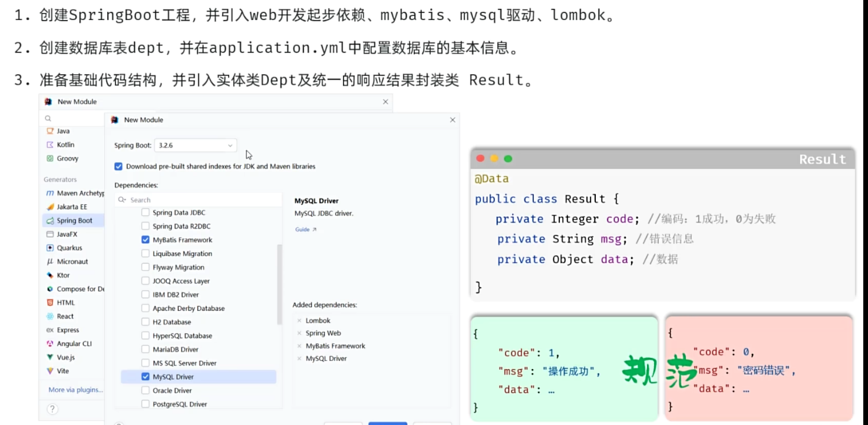The width and height of the screenshot is (868, 425).
Task: Check Oracle Driver dependency
Action: pos(146,390)
